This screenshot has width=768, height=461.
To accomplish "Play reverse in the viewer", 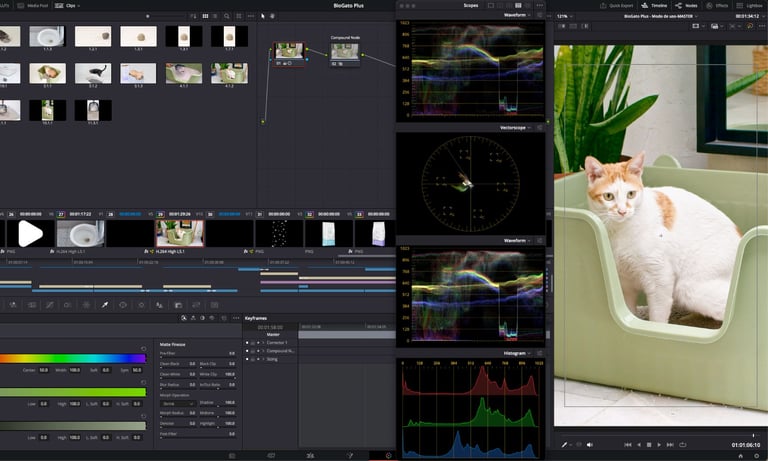I will pyautogui.click(x=639, y=445).
